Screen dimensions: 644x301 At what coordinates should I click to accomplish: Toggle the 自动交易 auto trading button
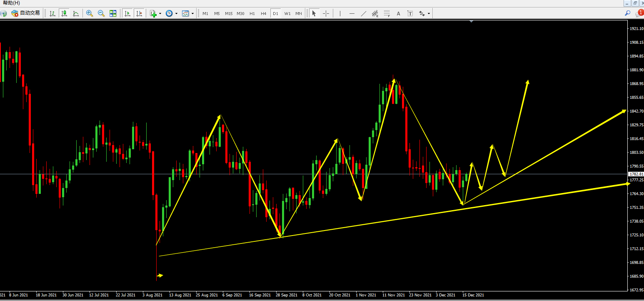coord(26,13)
